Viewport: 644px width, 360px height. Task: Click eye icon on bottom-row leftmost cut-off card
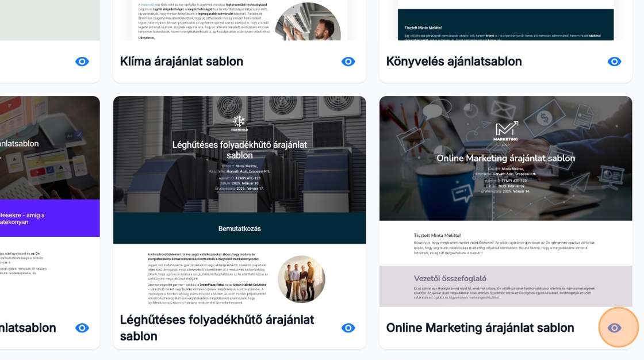pyautogui.click(x=82, y=328)
